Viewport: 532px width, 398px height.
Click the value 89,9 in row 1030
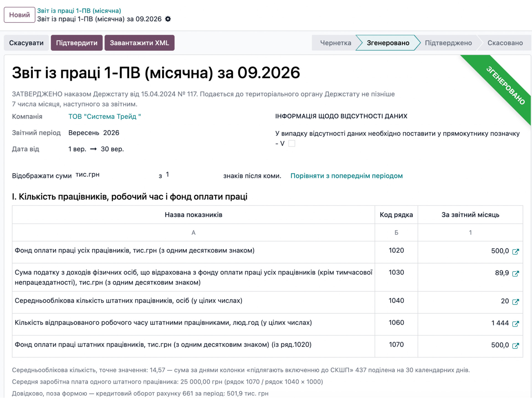[502, 273]
